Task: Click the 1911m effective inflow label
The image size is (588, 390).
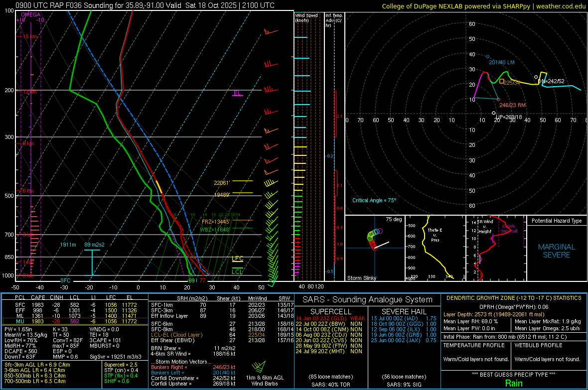Action: [x=68, y=245]
